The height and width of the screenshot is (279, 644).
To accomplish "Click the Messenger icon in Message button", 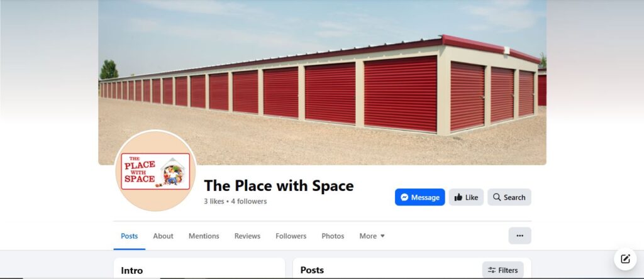I will 404,197.
